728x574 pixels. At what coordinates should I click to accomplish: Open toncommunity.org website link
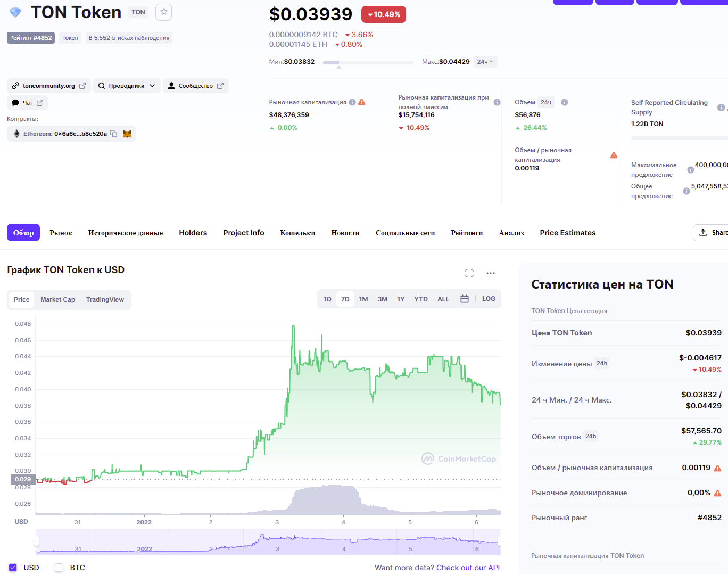[x=49, y=86]
